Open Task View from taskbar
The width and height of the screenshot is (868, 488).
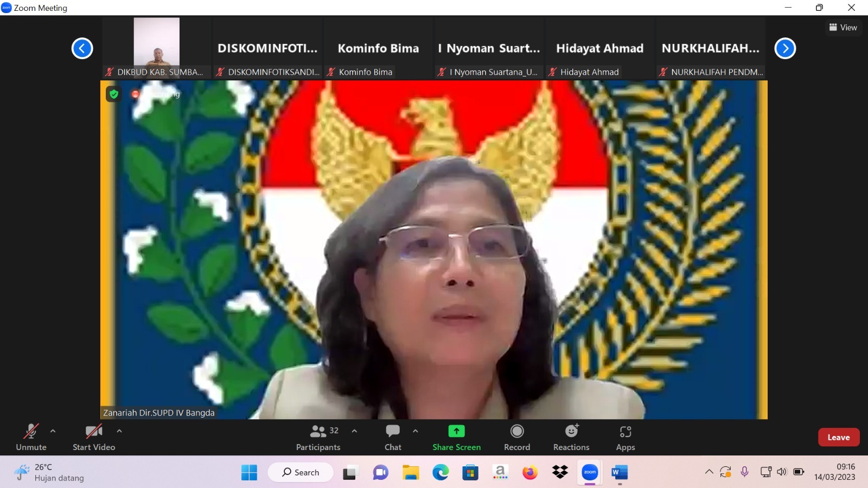350,472
